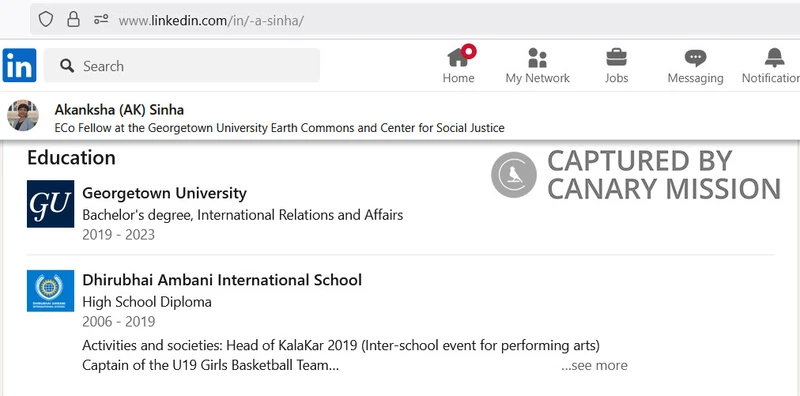Viewport: 800px width, 396px height.
Task: Expand the '...see more' activities text
Action: point(594,365)
